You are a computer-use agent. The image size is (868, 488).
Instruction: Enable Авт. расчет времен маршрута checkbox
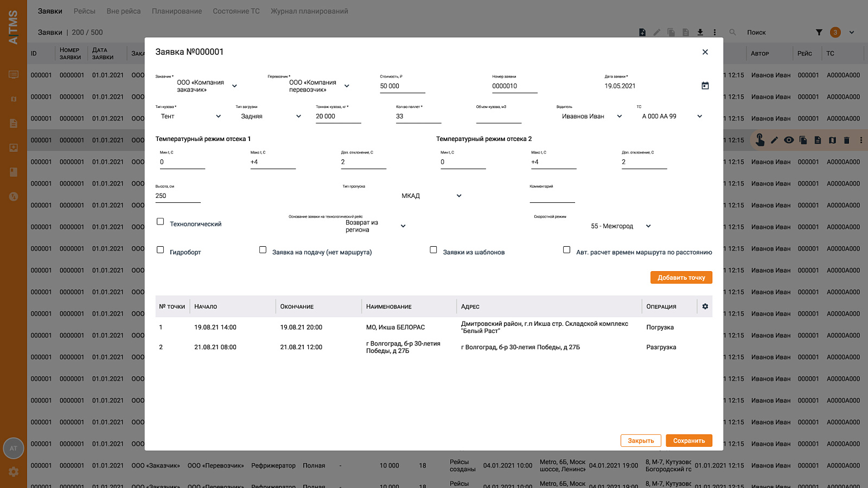click(566, 249)
